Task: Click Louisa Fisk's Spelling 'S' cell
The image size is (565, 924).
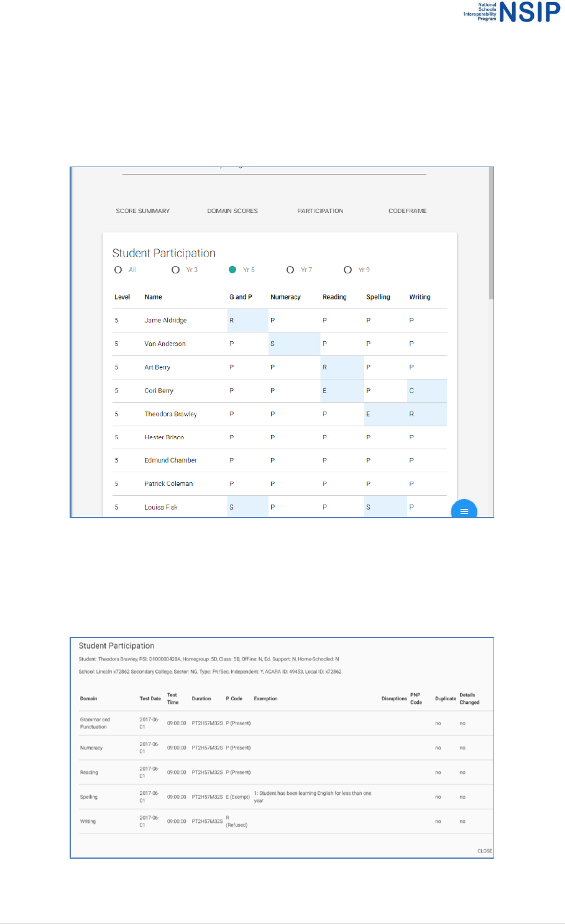Action: pos(385,507)
